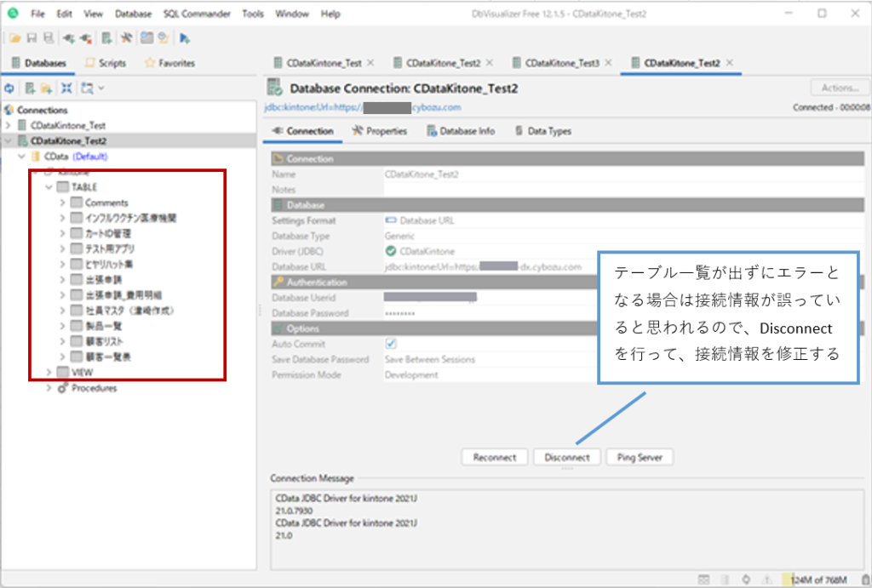Viewport: 872px width, 588px height.
Task: Click the Reconnect button
Action: (x=495, y=458)
